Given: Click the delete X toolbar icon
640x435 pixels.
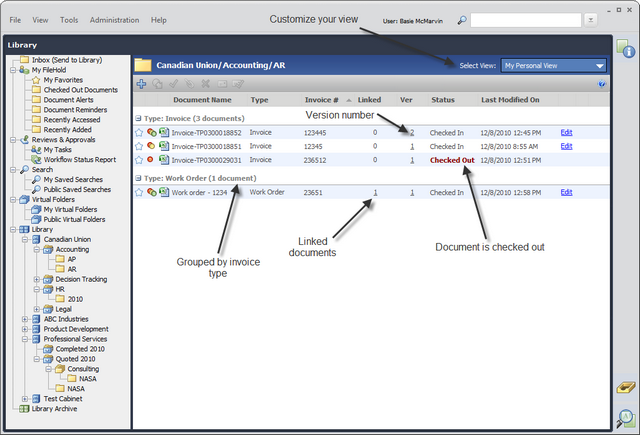Looking at the screenshot, I should point(206,84).
